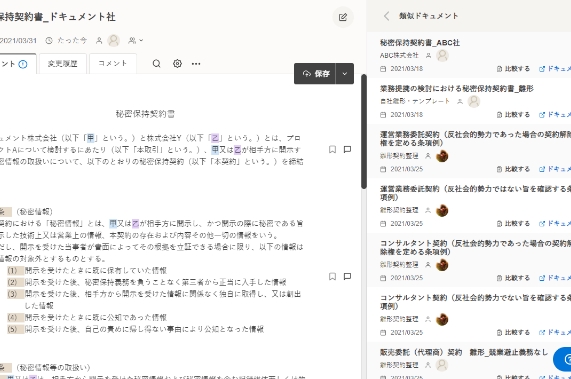This screenshot has width=571, height=379.
Task: Click 自社雛形・テンプレート label on second card
Action: 415,101
